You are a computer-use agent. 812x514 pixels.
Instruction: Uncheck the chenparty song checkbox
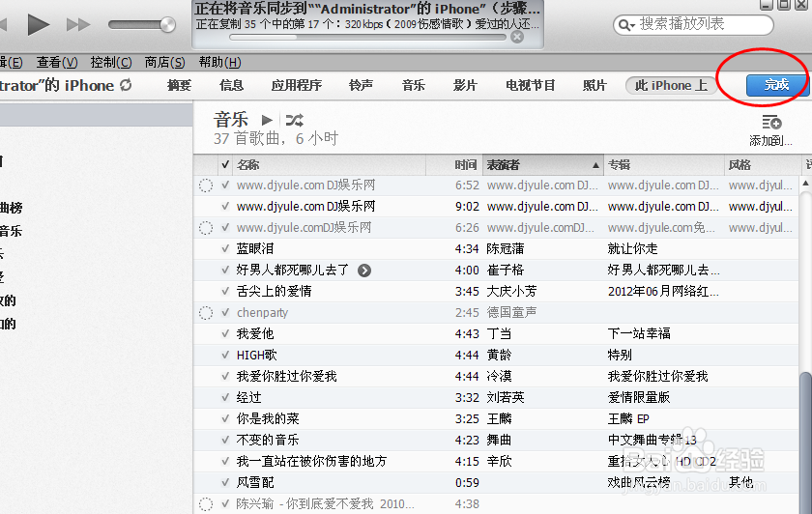225,312
